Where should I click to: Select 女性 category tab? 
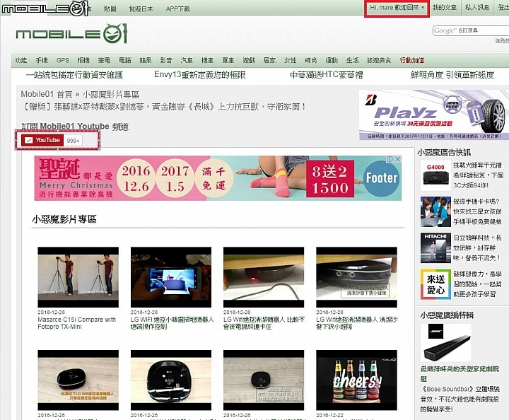pyautogui.click(x=291, y=60)
